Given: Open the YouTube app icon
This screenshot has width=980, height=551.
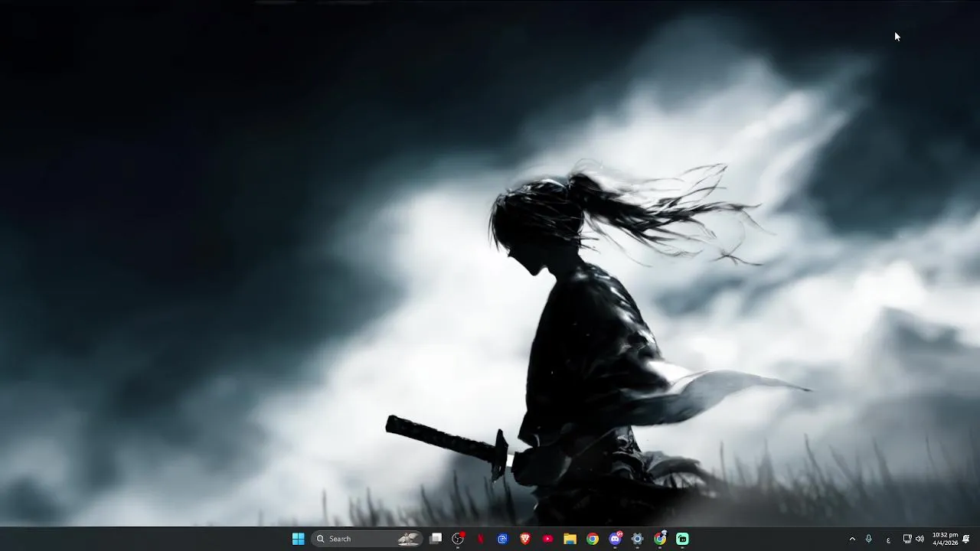Looking at the screenshot, I should [547, 539].
